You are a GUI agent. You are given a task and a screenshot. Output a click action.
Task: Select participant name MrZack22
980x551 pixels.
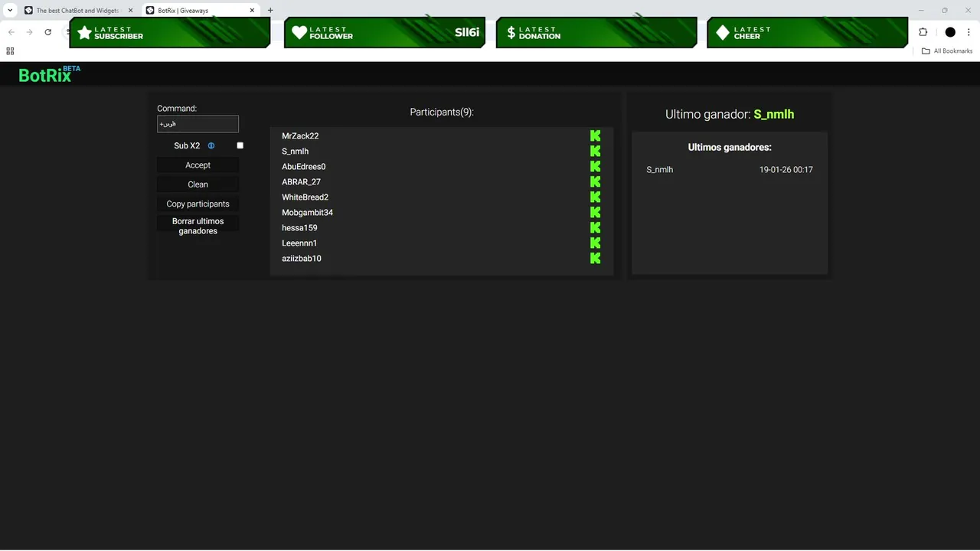[300, 135]
